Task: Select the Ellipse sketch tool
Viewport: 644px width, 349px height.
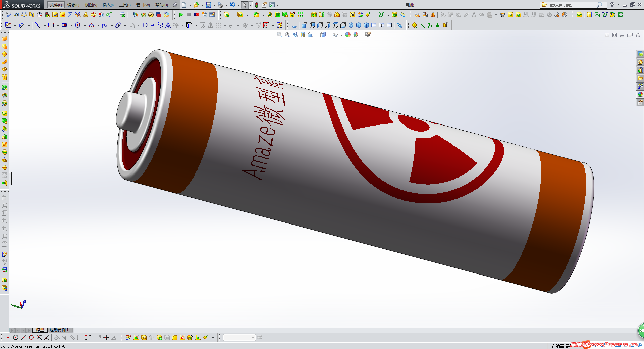Action: (x=118, y=25)
